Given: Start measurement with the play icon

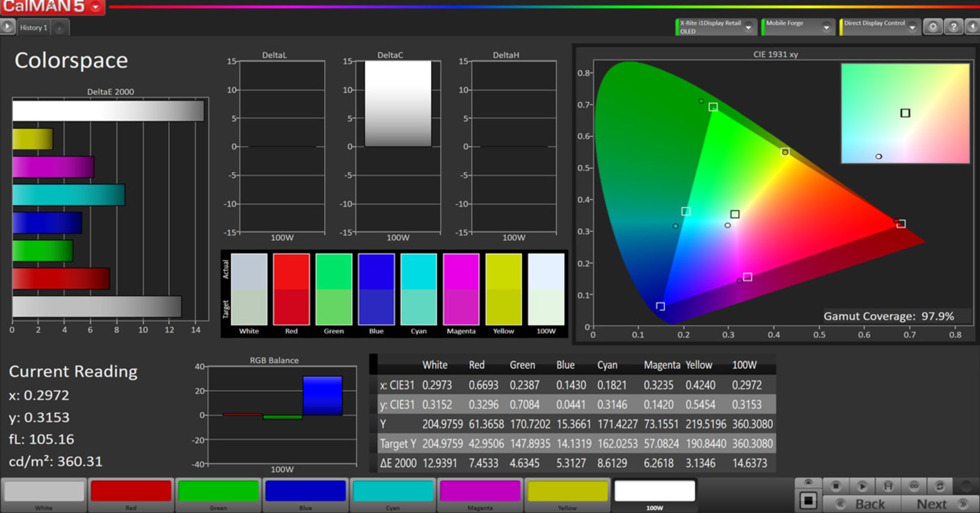Looking at the screenshot, I should point(863,486).
